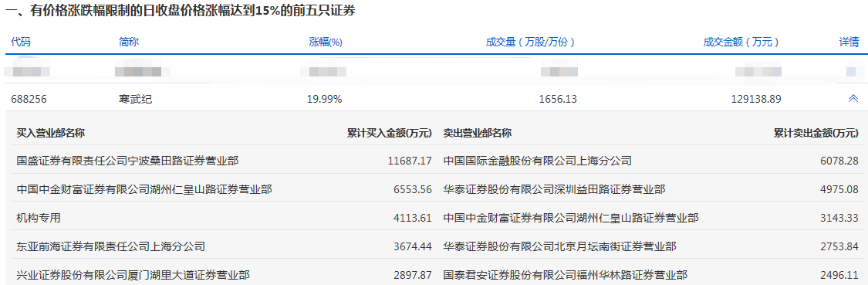The height and width of the screenshot is (285, 868).
Task: Select buy amount 2897.87
Action: pos(413,274)
